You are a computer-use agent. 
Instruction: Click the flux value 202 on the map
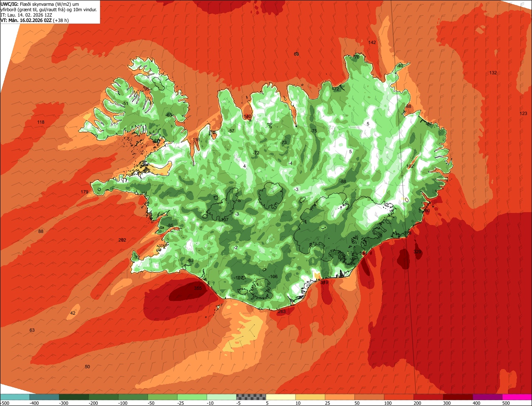pyautogui.click(x=122, y=240)
